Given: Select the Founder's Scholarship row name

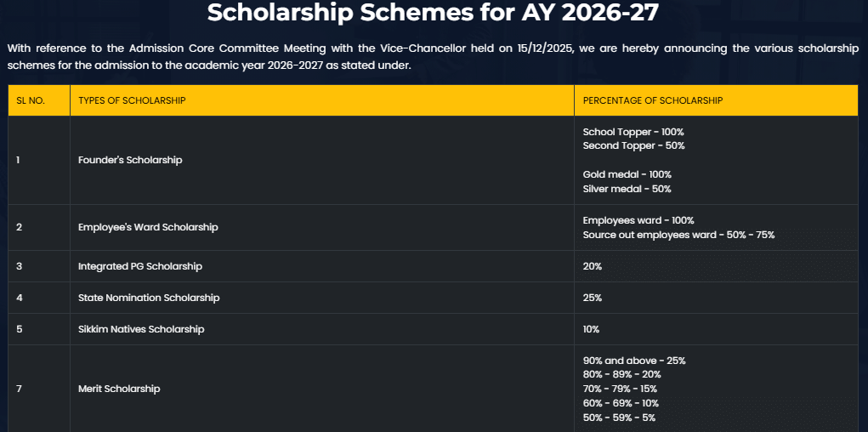Looking at the screenshot, I should (130, 160).
